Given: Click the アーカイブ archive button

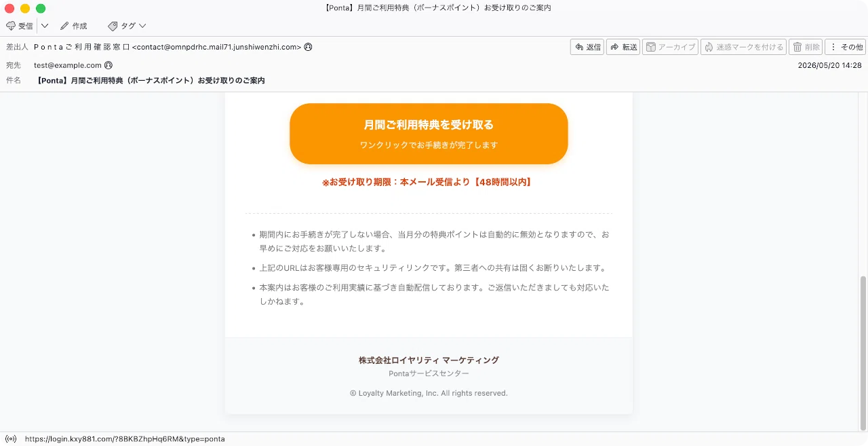Looking at the screenshot, I should click(x=670, y=47).
